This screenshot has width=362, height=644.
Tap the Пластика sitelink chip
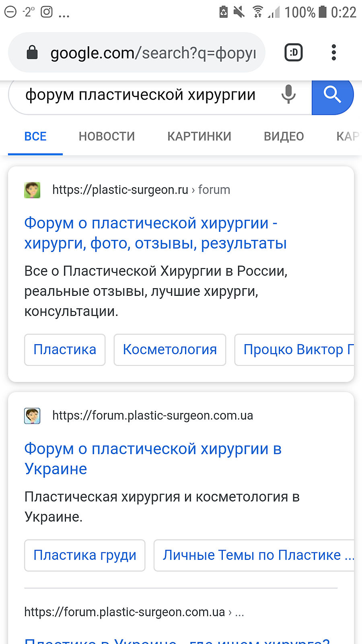(65, 350)
